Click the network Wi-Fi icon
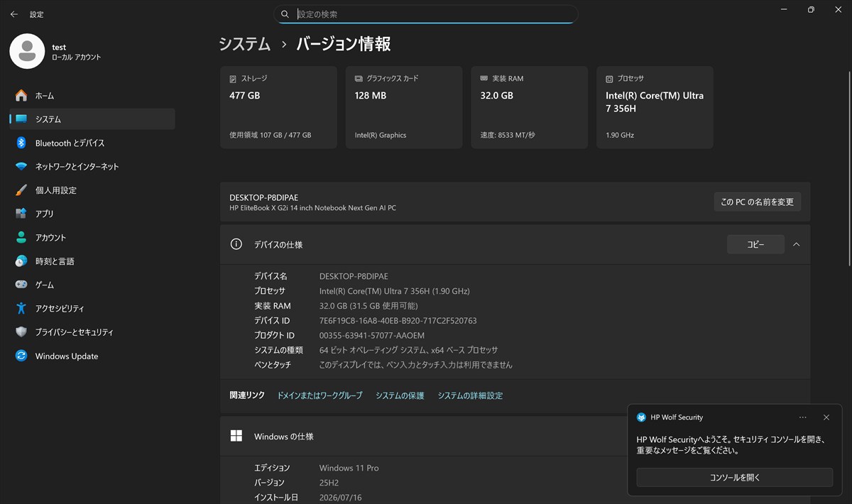Image resolution: width=852 pixels, height=504 pixels. pyautogui.click(x=21, y=166)
